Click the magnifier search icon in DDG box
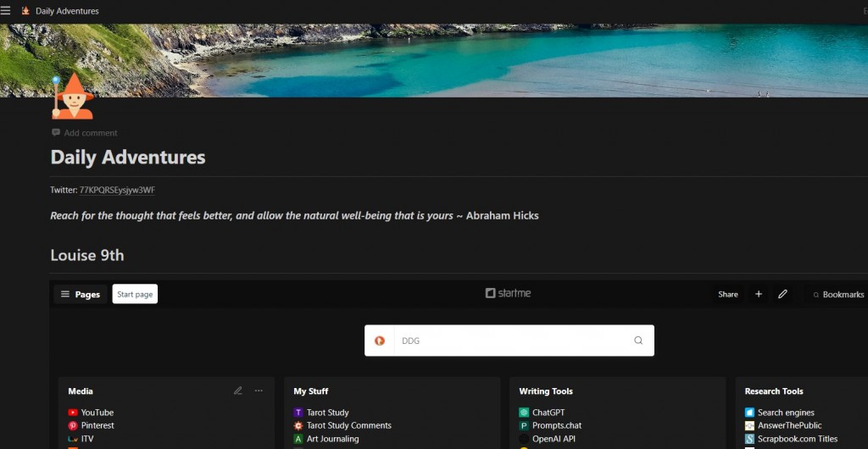The width and height of the screenshot is (868, 449). click(x=638, y=341)
